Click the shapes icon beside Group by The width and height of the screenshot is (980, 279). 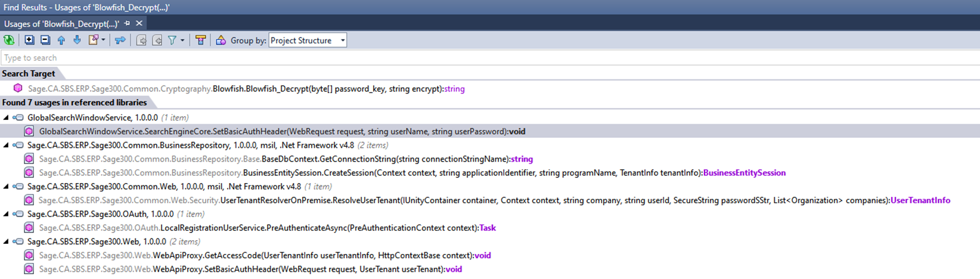(x=221, y=40)
